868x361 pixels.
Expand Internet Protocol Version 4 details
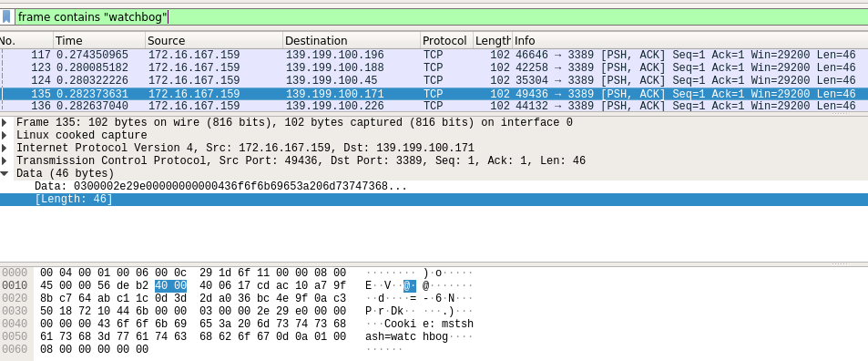tap(5, 148)
